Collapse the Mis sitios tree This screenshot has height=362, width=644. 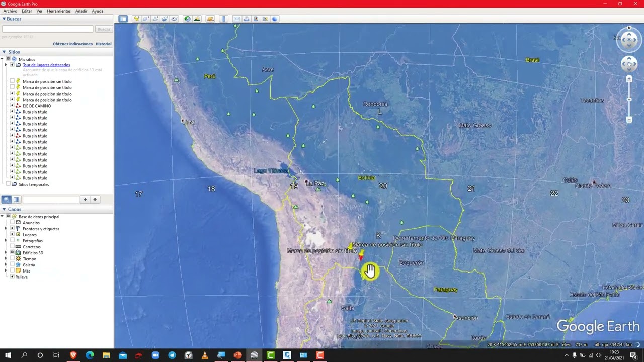coord(3,59)
